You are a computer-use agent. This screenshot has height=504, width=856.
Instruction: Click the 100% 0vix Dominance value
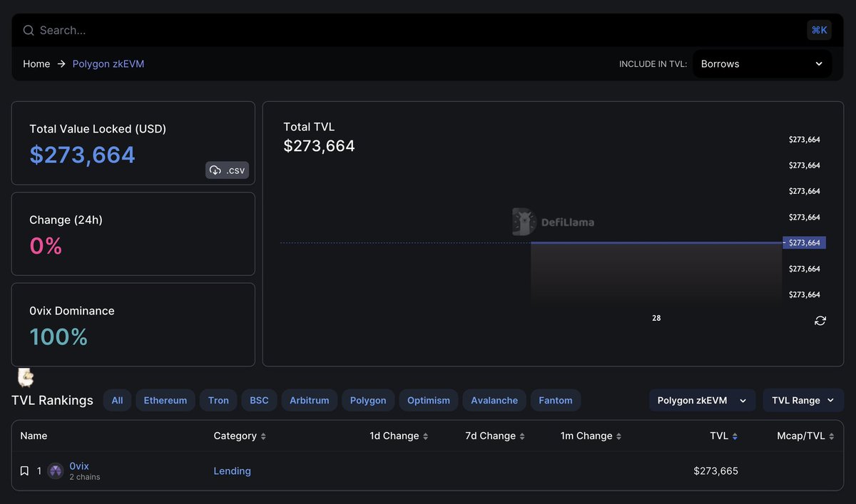pyautogui.click(x=58, y=336)
